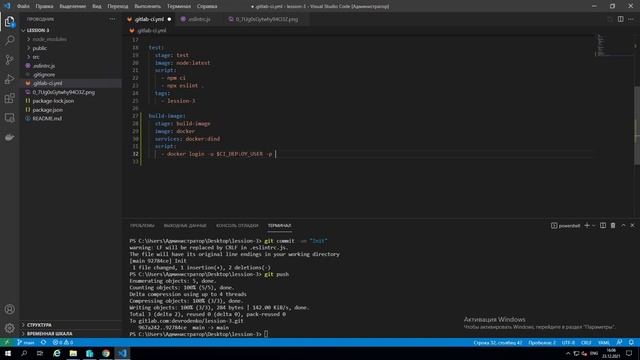Open Microsoft Store from taskbar

89,353
